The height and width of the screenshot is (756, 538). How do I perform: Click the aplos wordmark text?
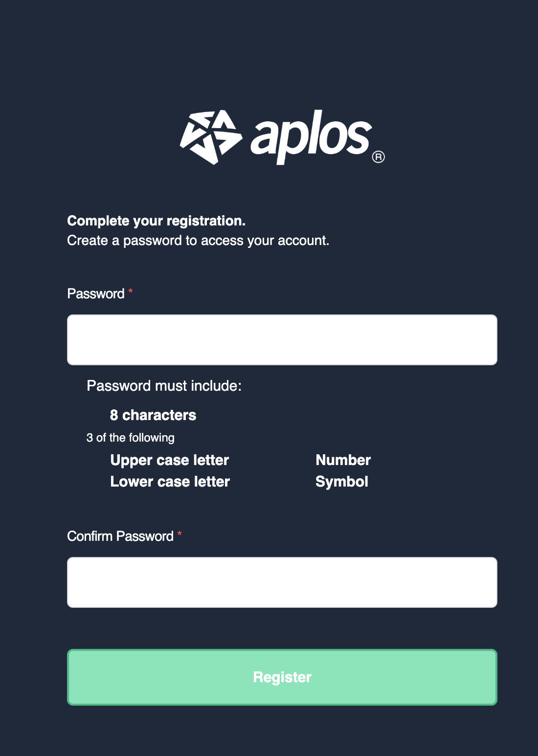click(311, 137)
